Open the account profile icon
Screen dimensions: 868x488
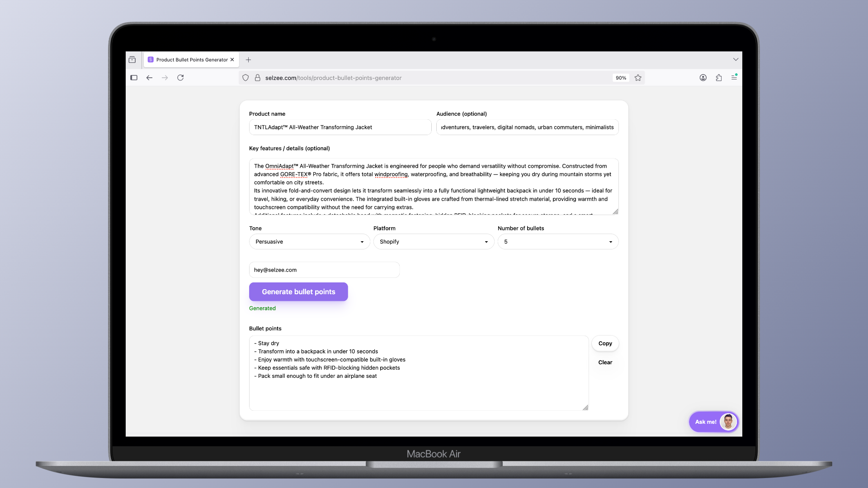coord(703,78)
